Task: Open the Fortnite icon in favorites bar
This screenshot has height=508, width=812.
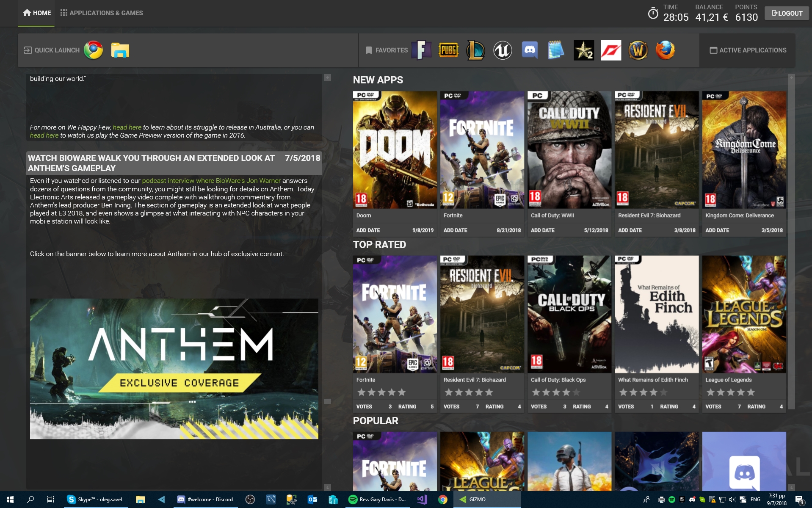Action: coord(421,50)
